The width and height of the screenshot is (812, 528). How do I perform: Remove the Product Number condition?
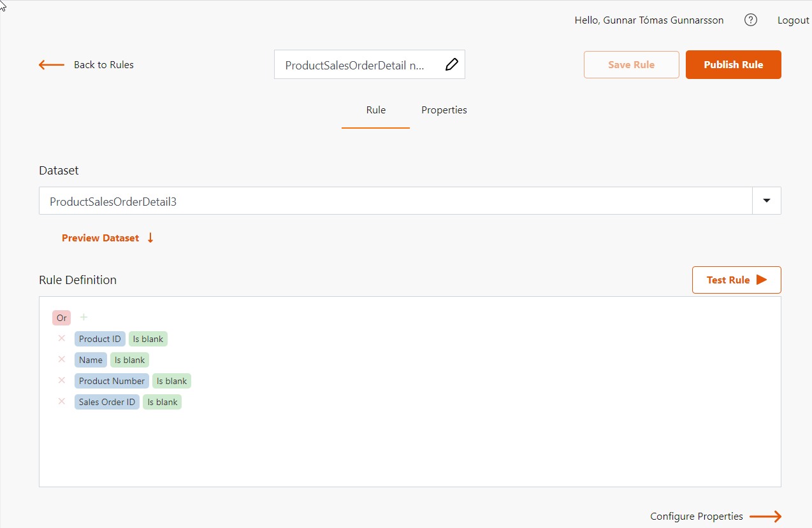(62, 380)
